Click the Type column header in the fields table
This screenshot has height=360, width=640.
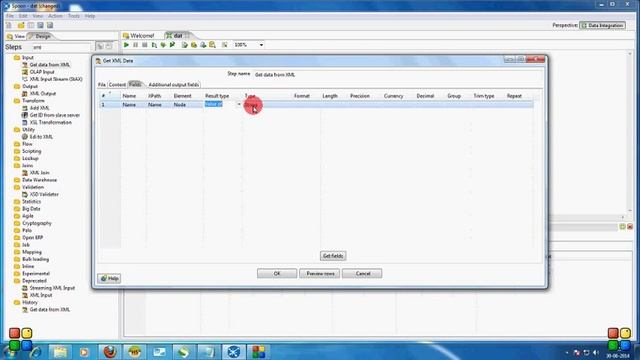coord(250,96)
